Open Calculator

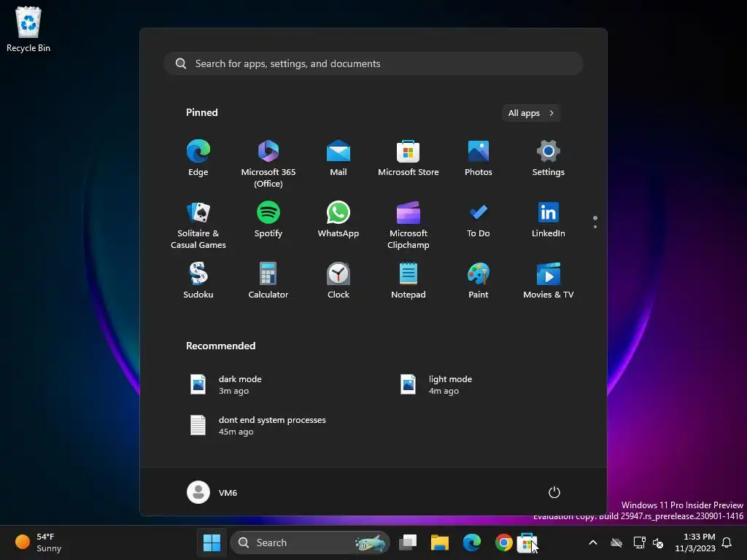[268, 281]
